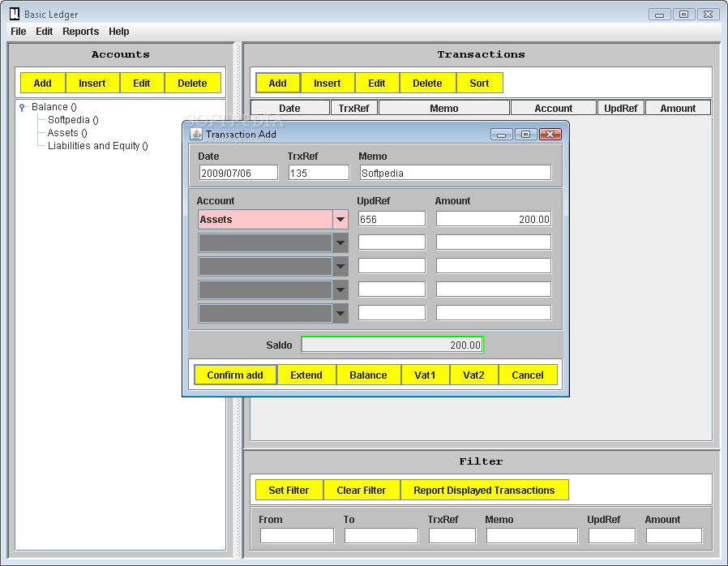Maximize the Basic Ledger main window
This screenshot has width=728, height=566.
684,15
